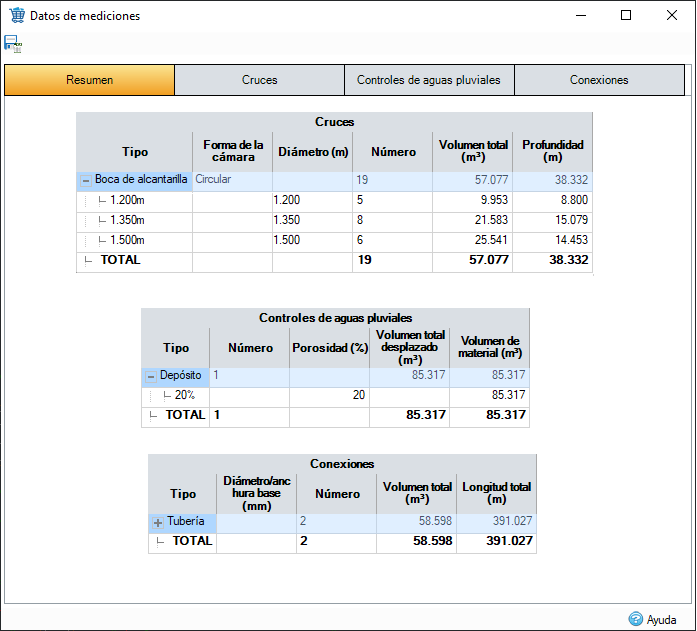The height and width of the screenshot is (631, 697).
Task: Click the bold 391.027 total cell
Action: click(x=497, y=542)
